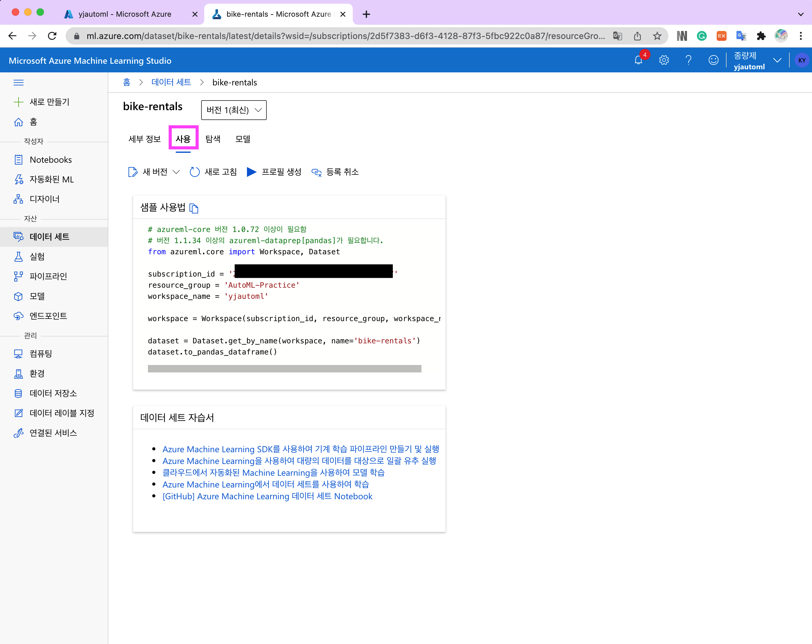The image size is (812, 644).
Task: Bookmark the page with star icon
Action: click(657, 36)
